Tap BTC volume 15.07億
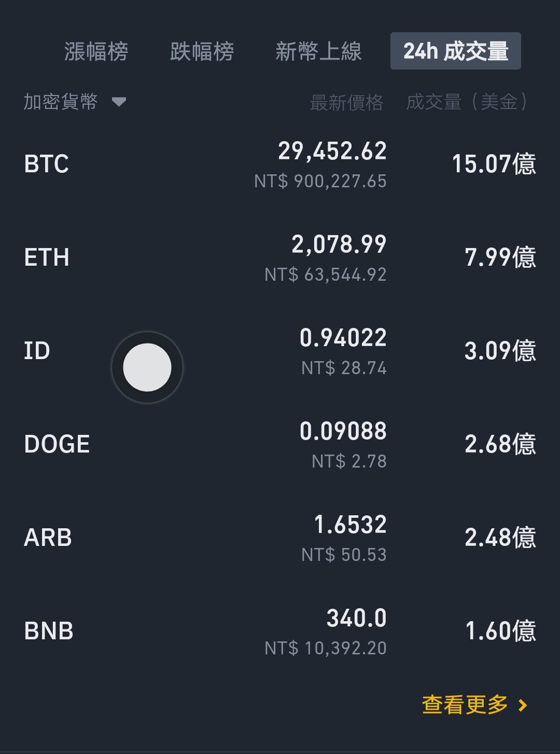Screen dimensions: 560x754 pos(494,164)
